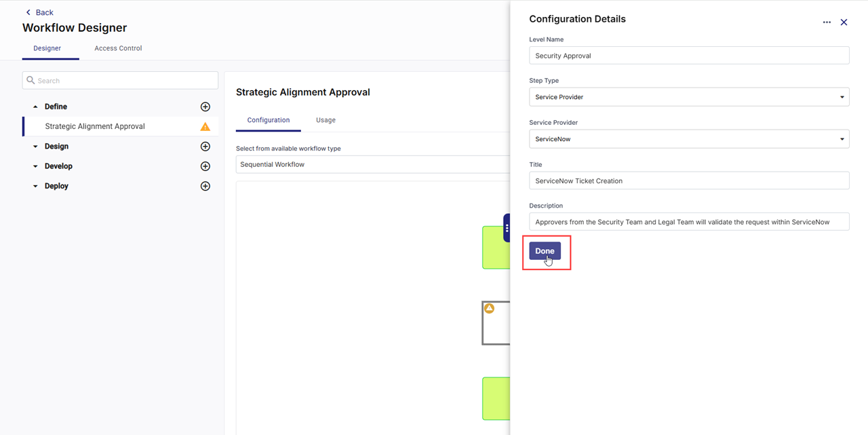Click warning icon beside Strategic Alignment Approval

205,127
